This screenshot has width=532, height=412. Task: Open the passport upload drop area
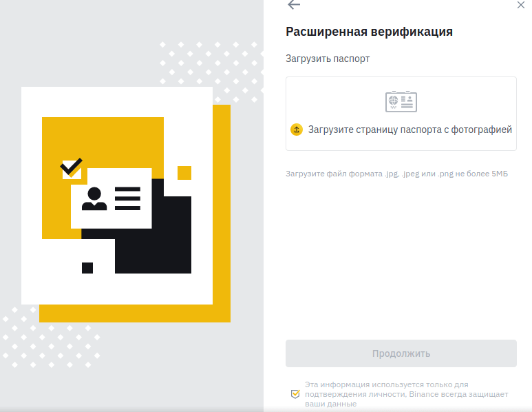coord(401,114)
